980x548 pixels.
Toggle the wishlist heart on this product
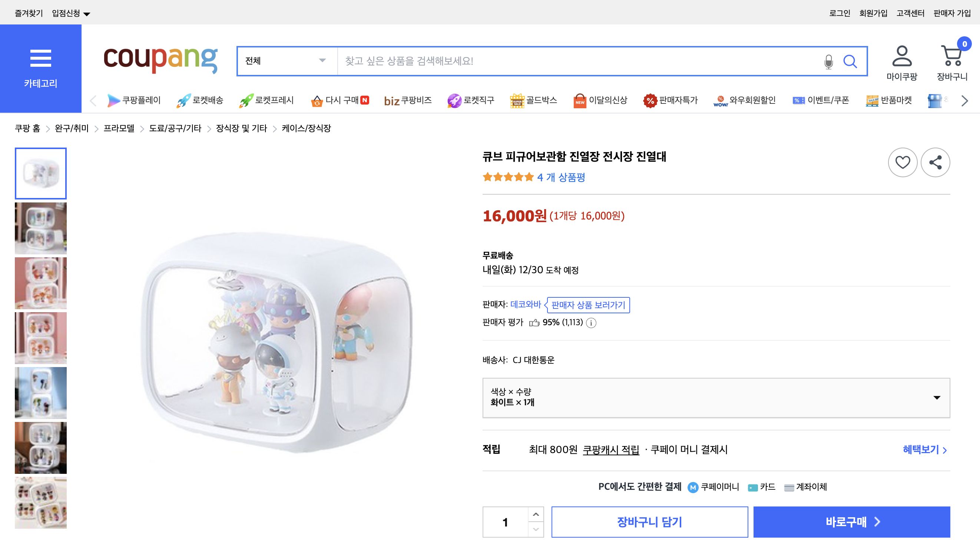click(903, 162)
